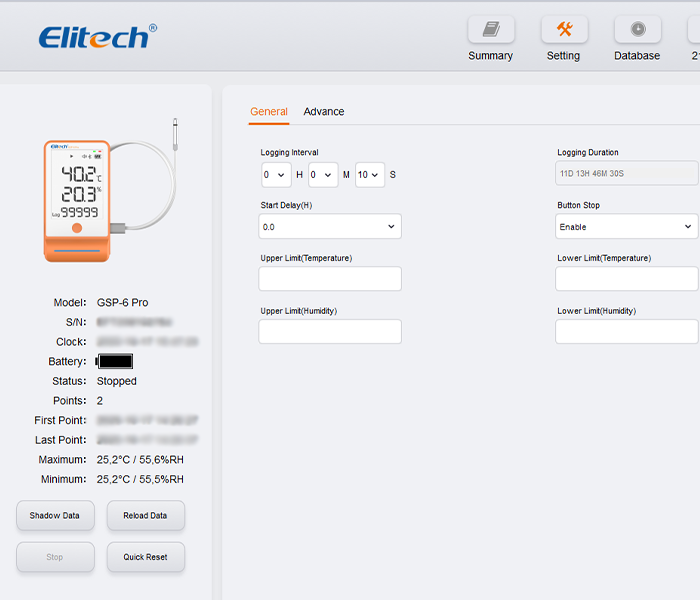Focus the Lower Limit(Temperature) field

tap(626, 279)
